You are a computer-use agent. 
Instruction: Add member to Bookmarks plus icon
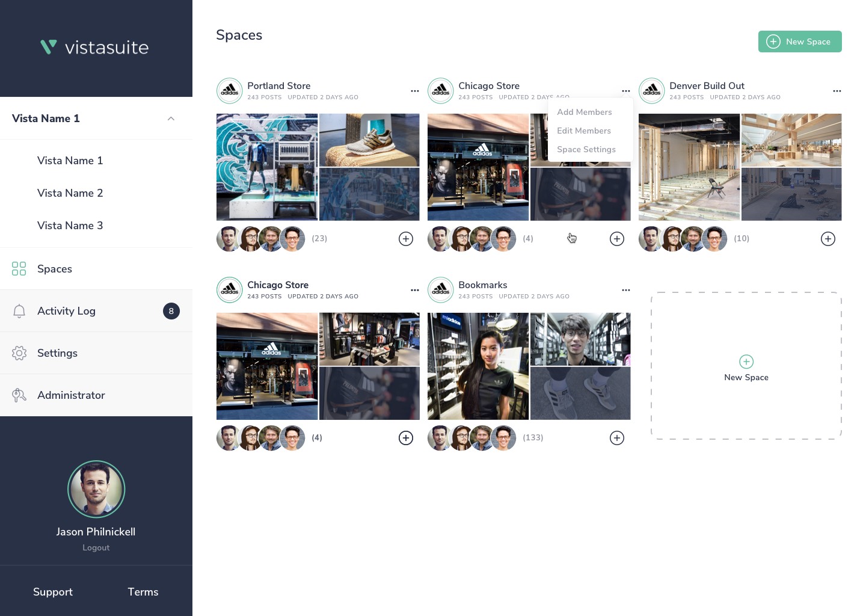[617, 438]
